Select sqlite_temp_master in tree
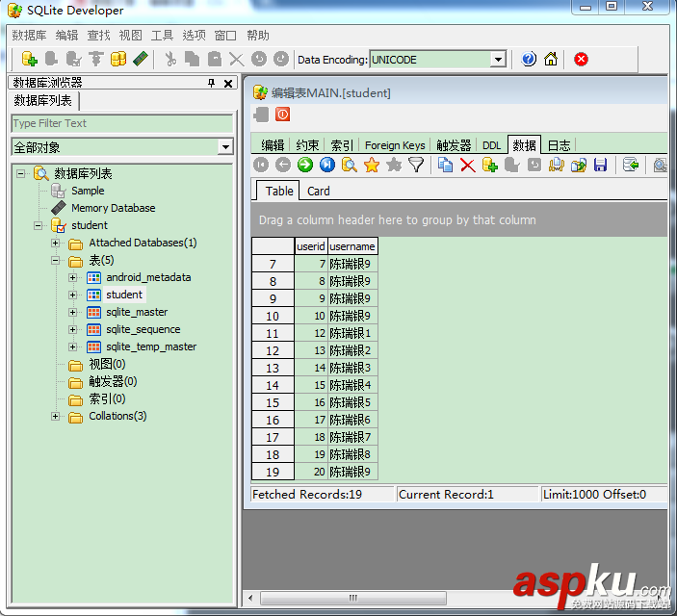This screenshot has width=677, height=616. coord(151,346)
